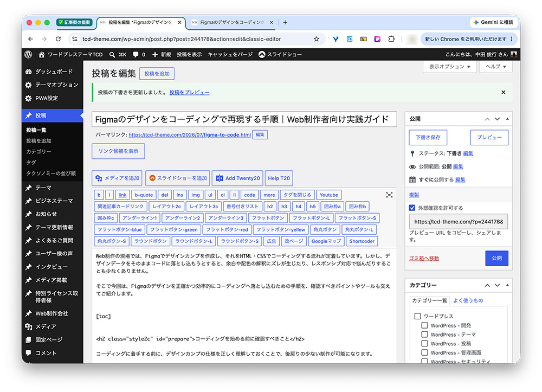Click Googleマップ quicktag button
The image size is (542, 392).
click(x=326, y=241)
